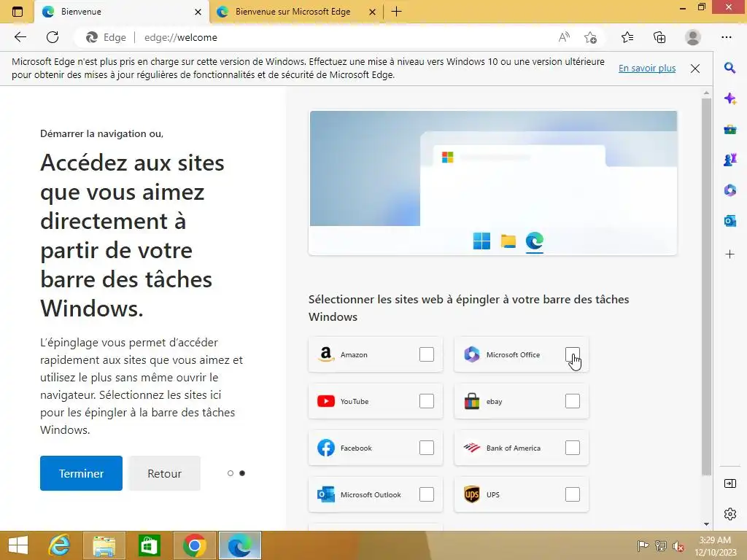The width and height of the screenshot is (747, 560).
Task: Open a new tab with plus button
Action: pyautogui.click(x=396, y=12)
